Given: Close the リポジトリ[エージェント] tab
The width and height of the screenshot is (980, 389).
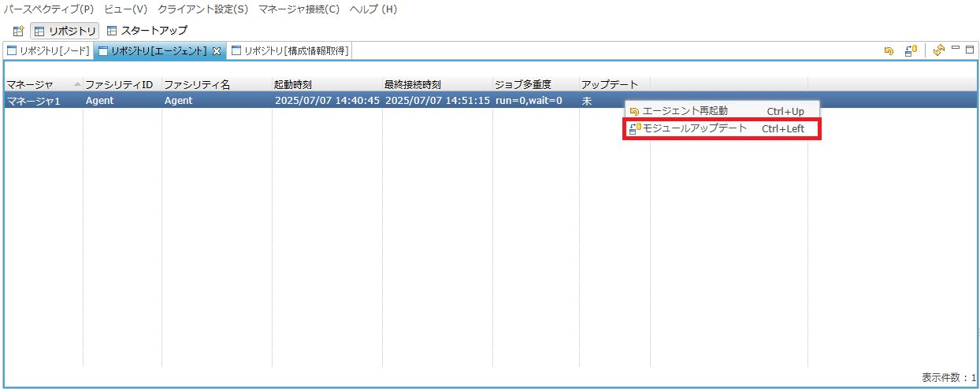Looking at the screenshot, I should [x=217, y=51].
